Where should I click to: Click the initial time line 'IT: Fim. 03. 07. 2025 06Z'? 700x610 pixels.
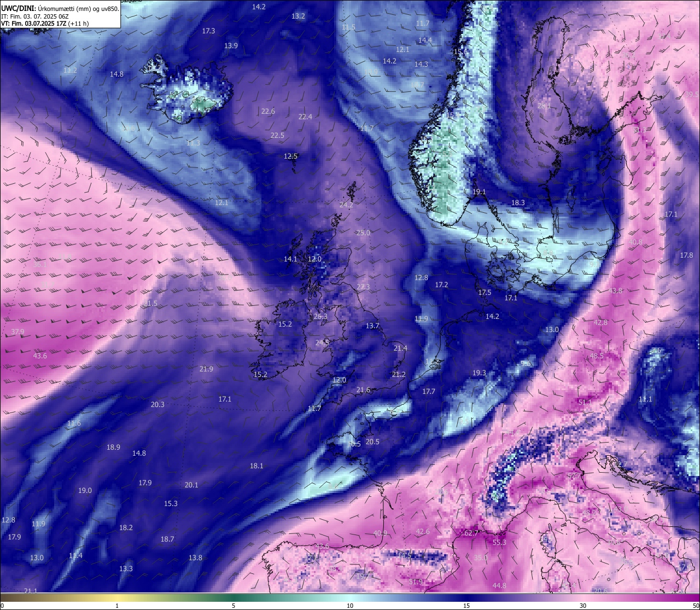[34, 16]
